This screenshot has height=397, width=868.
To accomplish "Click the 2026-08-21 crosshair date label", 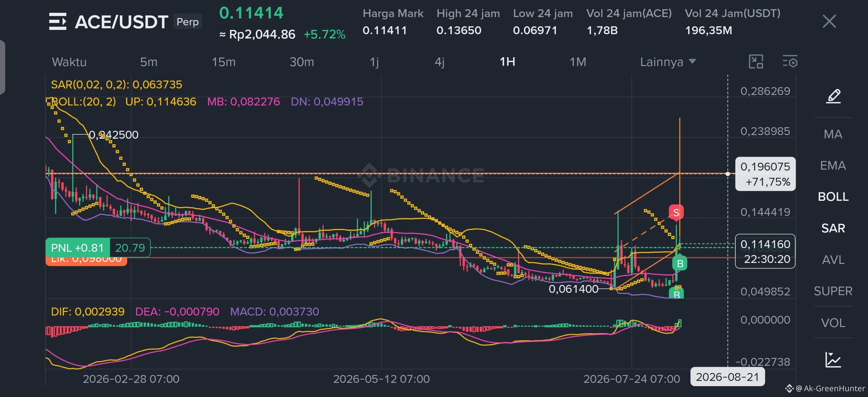I will pos(727,377).
